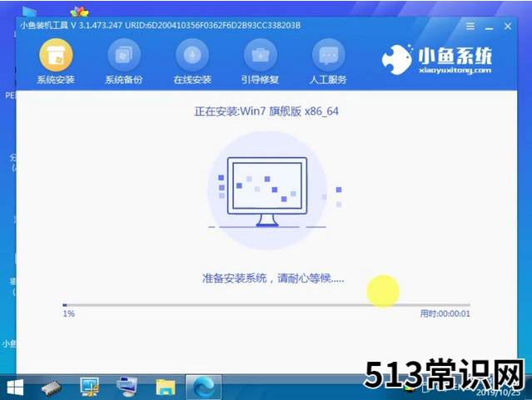Open the 系统安装 system install tab
Image resolution: width=532 pixels, height=400 pixels.
pyautogui.click(x=56, y=62)
